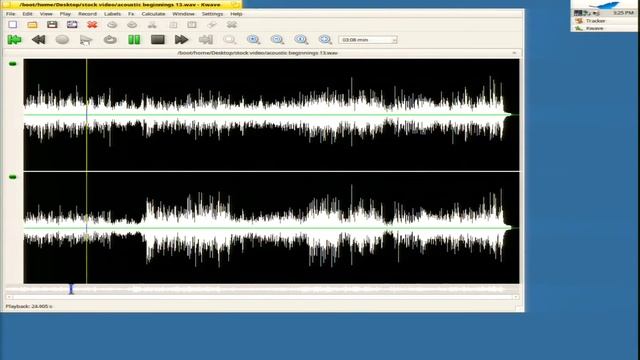This screenshot has height=360, width=640.
Task: Click the horizontal scrollbar's left arrow
Action: (x=9, y=297)
